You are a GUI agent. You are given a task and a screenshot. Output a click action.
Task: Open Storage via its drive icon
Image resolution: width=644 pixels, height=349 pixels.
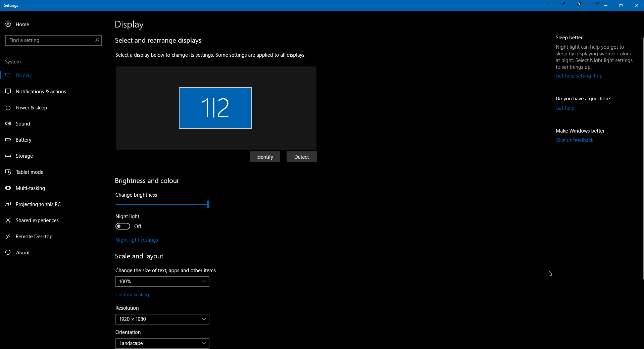pyautogui.click(x=8, y=156)
